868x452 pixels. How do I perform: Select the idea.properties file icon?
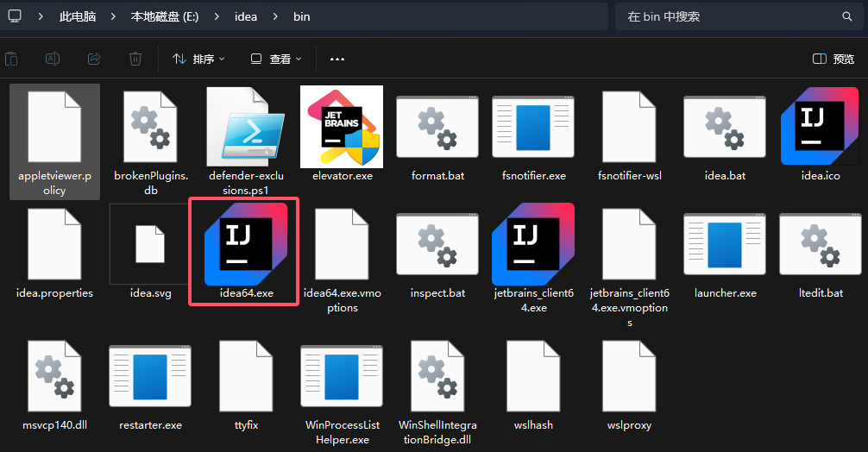(x=54, y=244)
